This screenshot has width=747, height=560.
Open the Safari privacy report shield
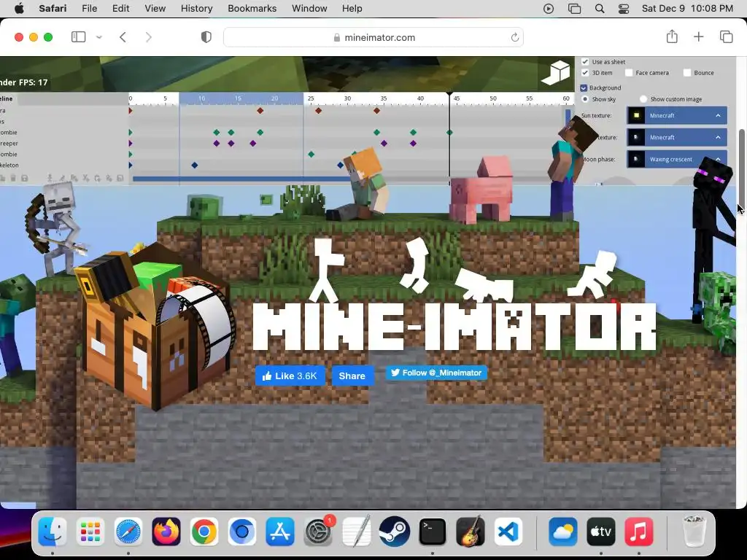[206, 37]
